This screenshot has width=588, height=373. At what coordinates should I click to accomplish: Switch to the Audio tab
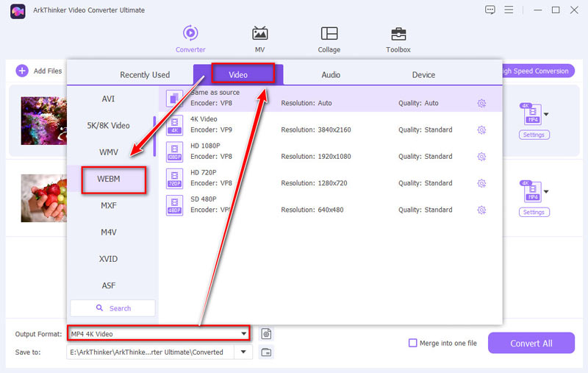pyautogui.click(x=331, y=75)
